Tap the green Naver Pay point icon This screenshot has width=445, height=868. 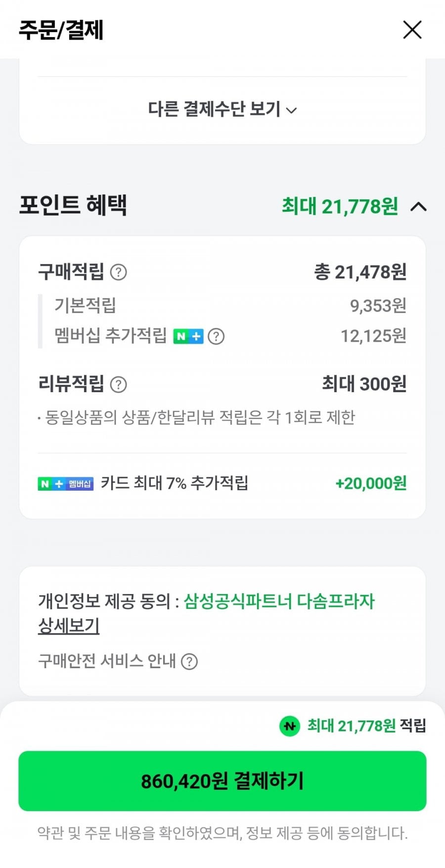coord(290,726)
